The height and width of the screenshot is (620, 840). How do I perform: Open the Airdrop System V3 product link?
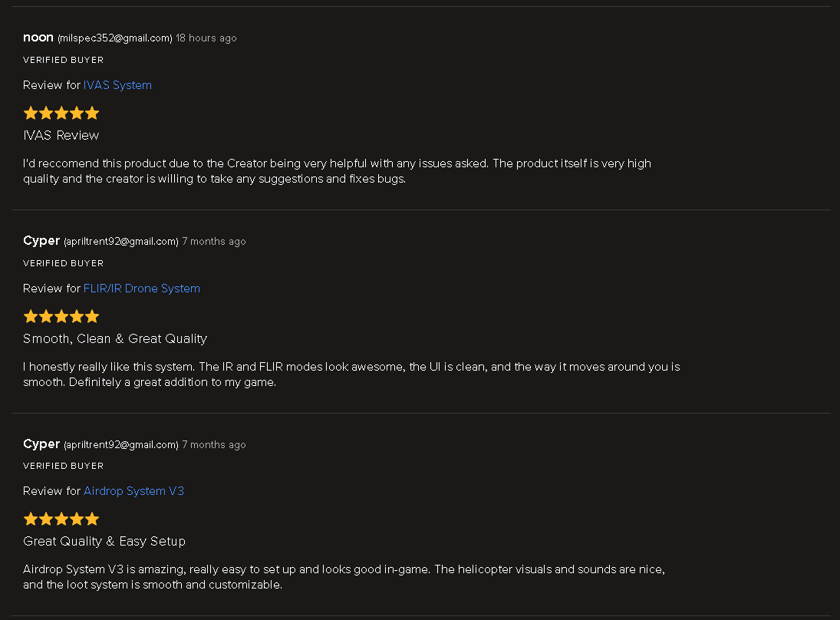(133, 491)
